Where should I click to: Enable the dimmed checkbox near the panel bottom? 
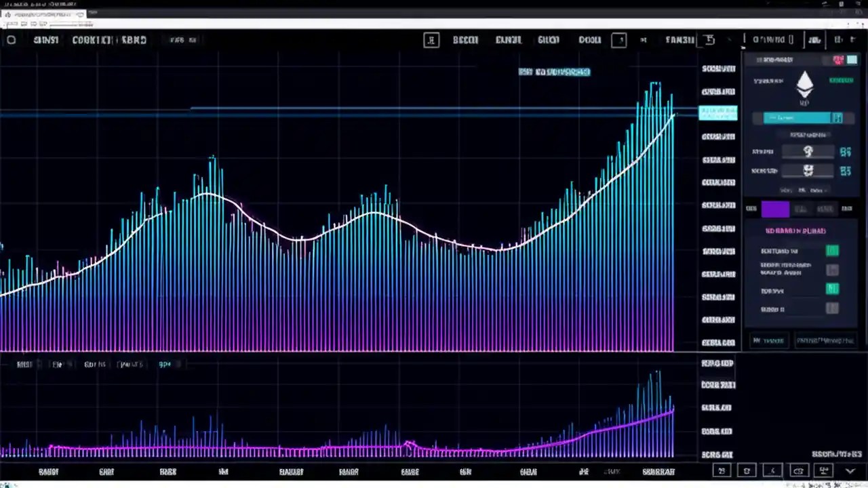833,308
